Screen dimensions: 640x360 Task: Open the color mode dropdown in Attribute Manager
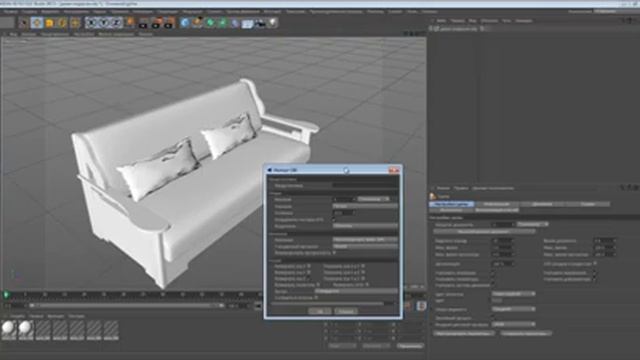click(513, 294)
